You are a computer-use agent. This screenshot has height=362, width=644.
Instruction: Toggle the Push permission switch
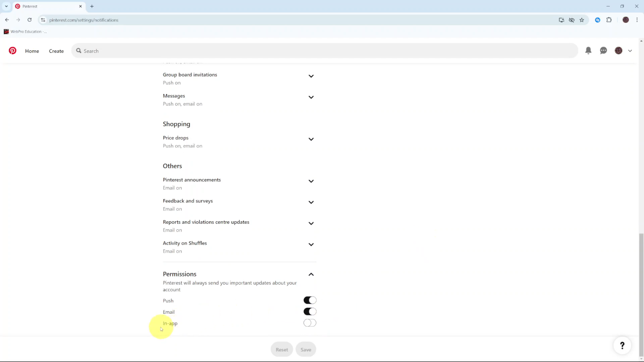310,300
